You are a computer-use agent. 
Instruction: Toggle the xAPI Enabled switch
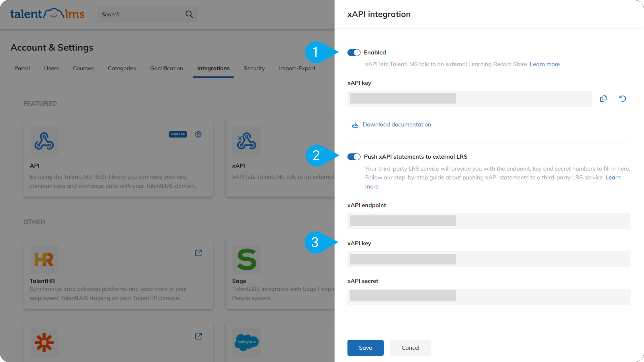point(354,52)
